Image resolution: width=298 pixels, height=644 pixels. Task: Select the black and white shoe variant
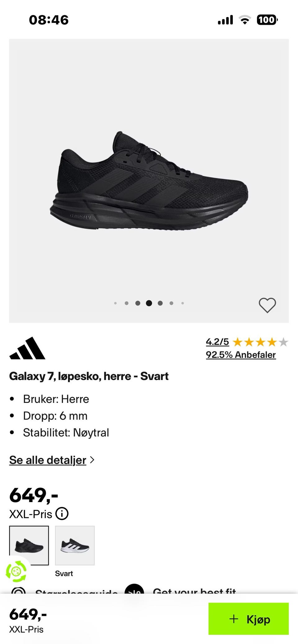pos(75,545)
